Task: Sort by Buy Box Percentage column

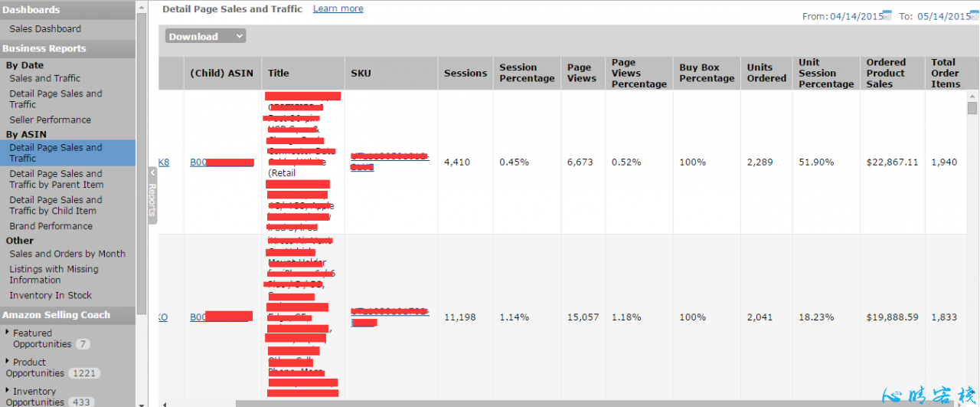Action: 707,73
